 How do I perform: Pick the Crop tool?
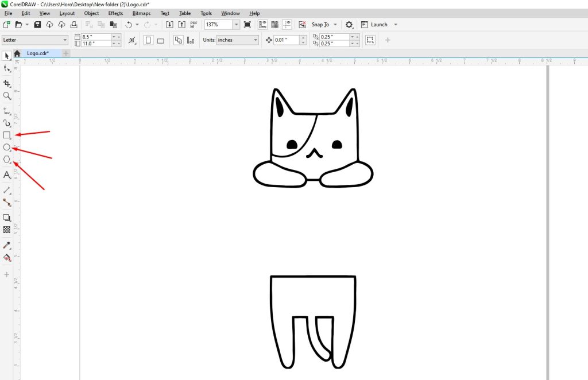pos(7,83)
